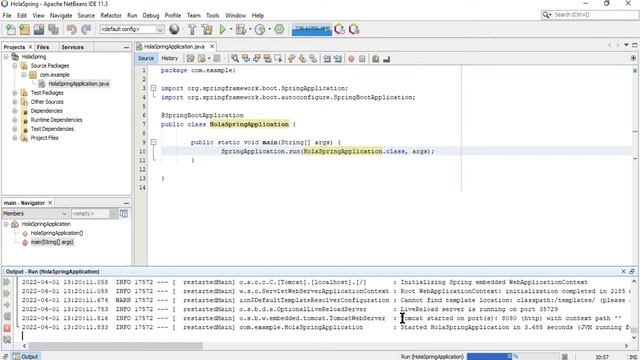Jump to last edit in editor toolbar
This screenshot has height=360, width=640.
[190, 59]
